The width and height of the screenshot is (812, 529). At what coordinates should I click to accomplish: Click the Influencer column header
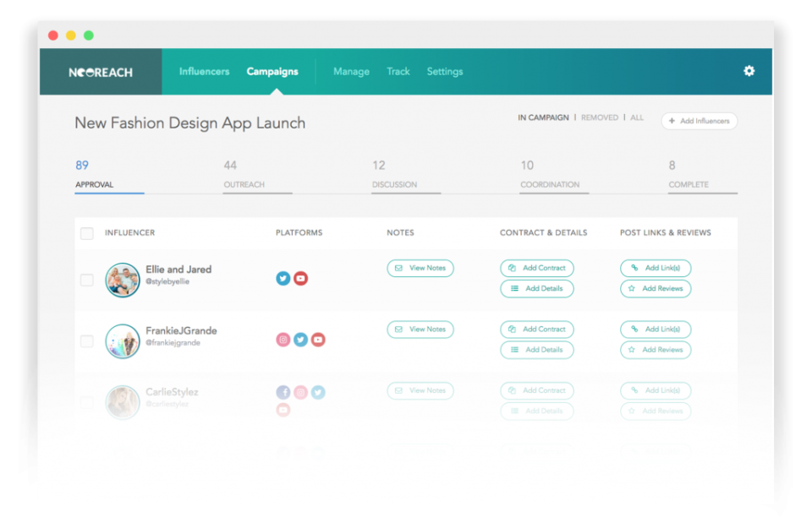tap(130, 233)
